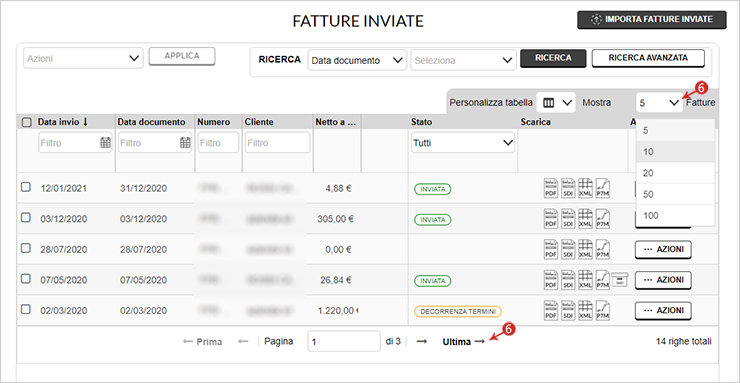Choose 10 from the Mostra fatture list
The image size is (740, 383).
point(675,152)
